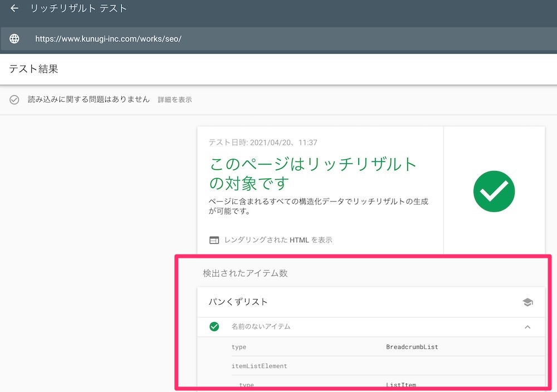This screenshot has width=557, height=392.
Task: Select the test date 2021/04/20、11:37 text
Action: coord(284,143)
